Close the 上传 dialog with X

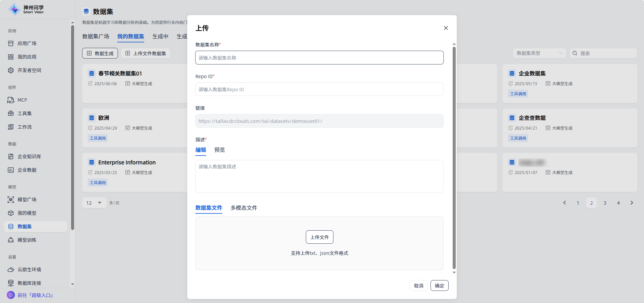[x=446, y=28]
